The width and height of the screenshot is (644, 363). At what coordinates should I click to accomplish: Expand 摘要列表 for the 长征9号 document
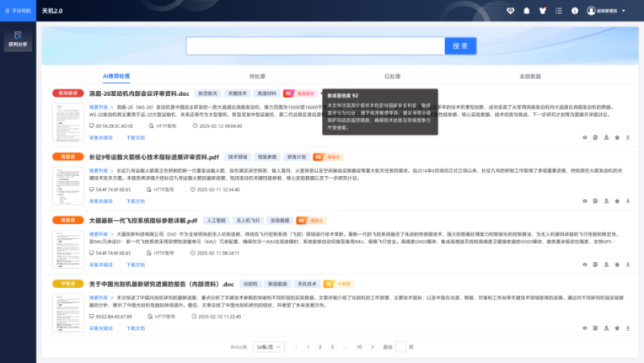[x=99, y=170]
